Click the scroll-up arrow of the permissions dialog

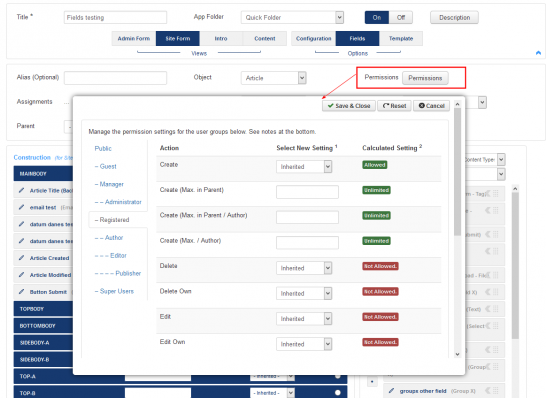pos(458,104)
